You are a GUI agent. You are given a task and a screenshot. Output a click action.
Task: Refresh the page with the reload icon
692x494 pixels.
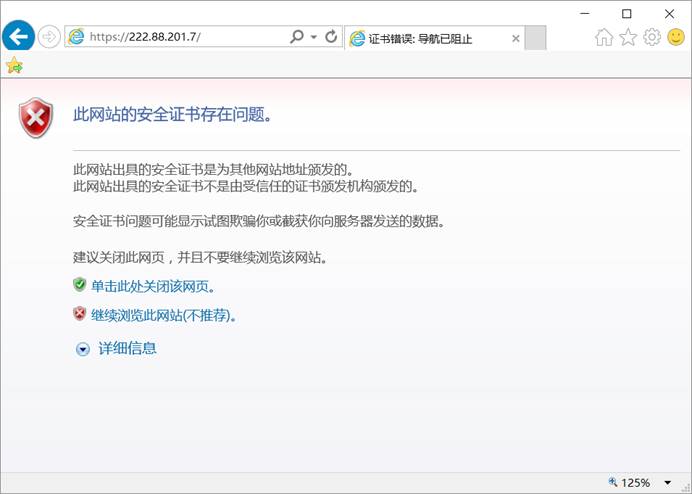click(331, 37)
